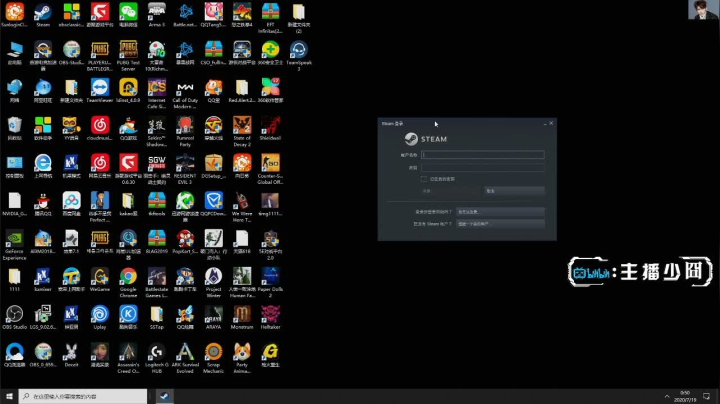Select the Battlestate Games Launcher icon

157,283
